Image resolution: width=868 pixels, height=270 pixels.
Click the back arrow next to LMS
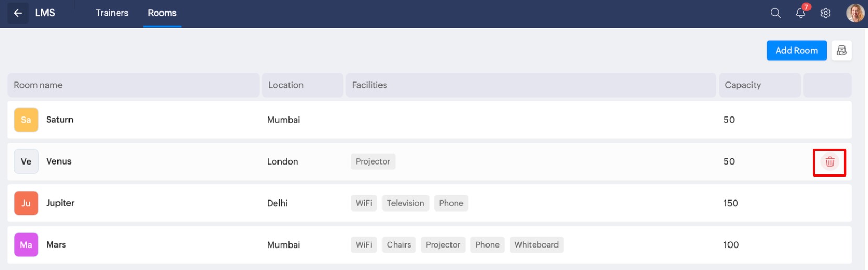pyautogui.click(x=18, y=13)
